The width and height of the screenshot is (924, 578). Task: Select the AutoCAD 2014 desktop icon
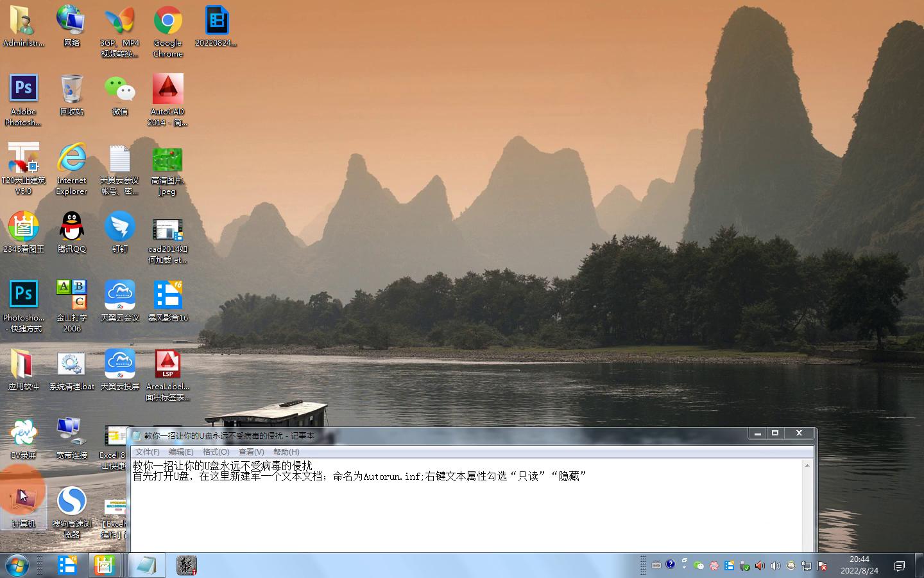coord(167,90)
